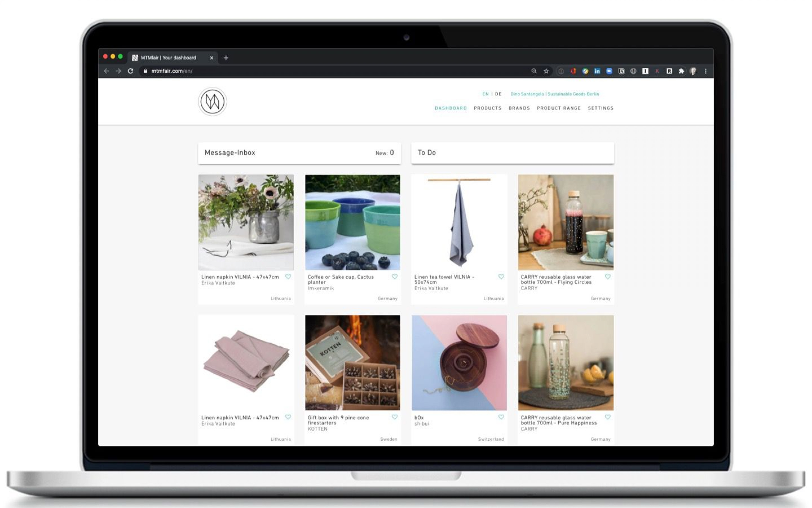
Task: Select the MTMfair dashboard browser tab
Action: coord(169,58)
